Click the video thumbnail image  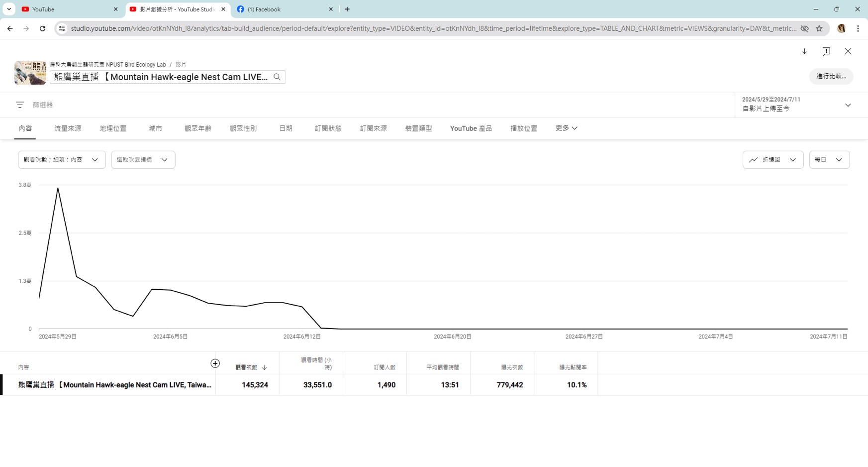[30, 73]
